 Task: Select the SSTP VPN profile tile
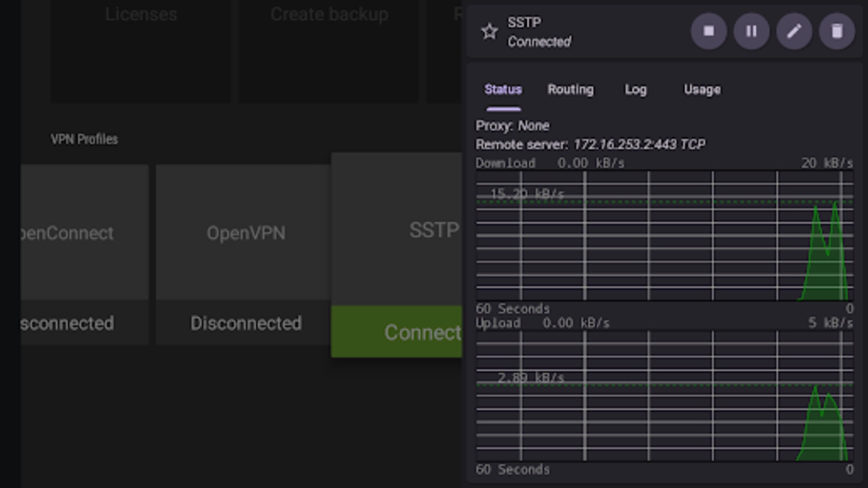pyautogui.click(x=397, y=230)
